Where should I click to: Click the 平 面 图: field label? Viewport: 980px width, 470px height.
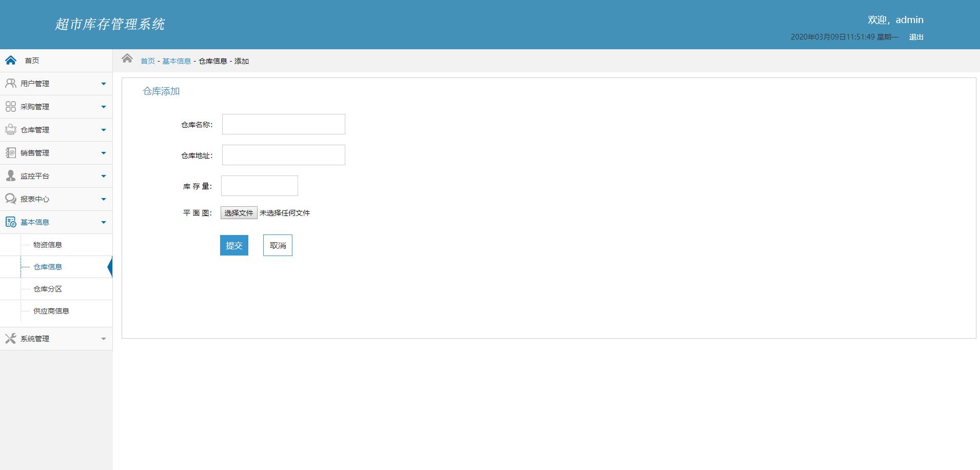(x=198, y=213)
